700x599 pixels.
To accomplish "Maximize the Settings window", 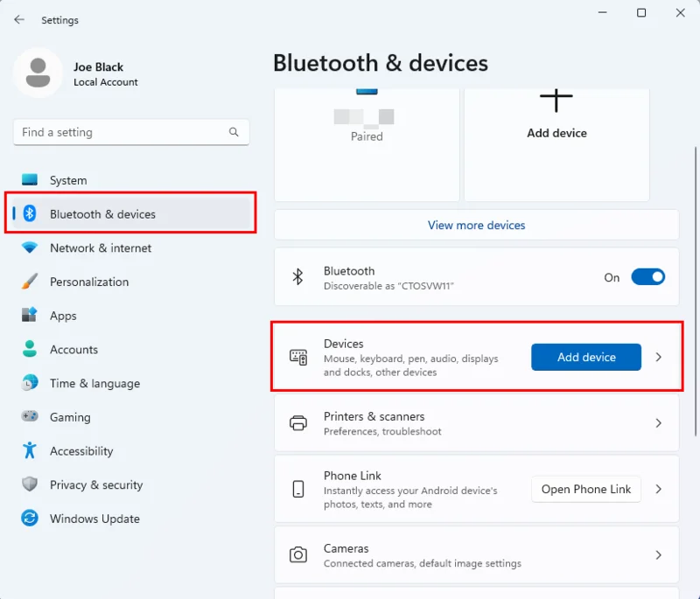I will point(641,12).
